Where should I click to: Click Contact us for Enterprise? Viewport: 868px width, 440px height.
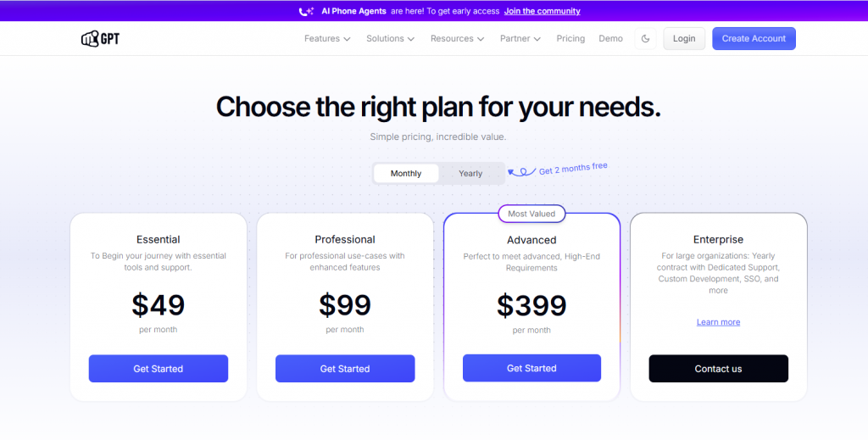click(x=719, y=369)
